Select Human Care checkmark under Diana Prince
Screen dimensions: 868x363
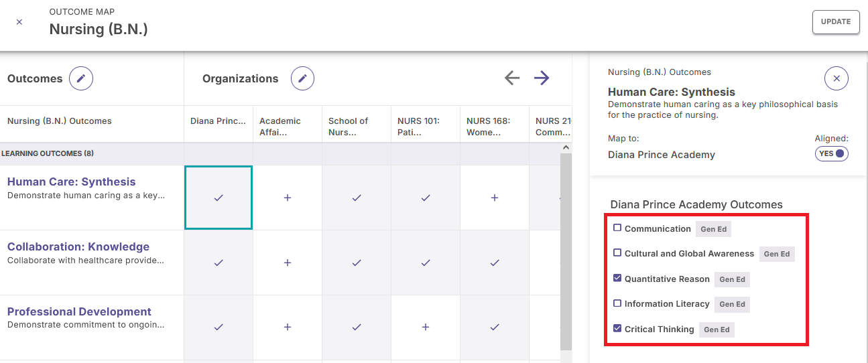tap(219, 198)
